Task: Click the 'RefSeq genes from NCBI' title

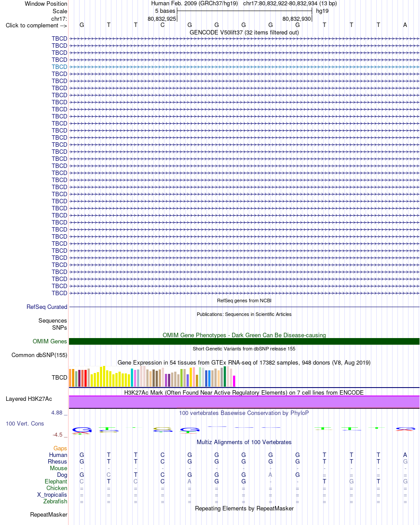Action: coord(244,301)
